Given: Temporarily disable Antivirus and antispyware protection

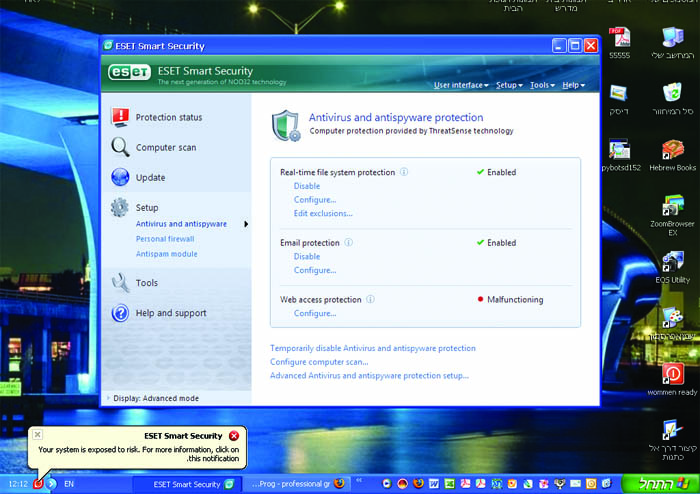Looking at the screenshot, I should (373, 348).
